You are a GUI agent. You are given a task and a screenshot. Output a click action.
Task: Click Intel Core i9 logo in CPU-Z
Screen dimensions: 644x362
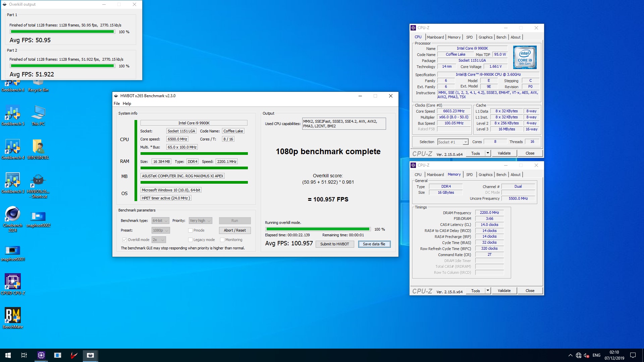525,57
